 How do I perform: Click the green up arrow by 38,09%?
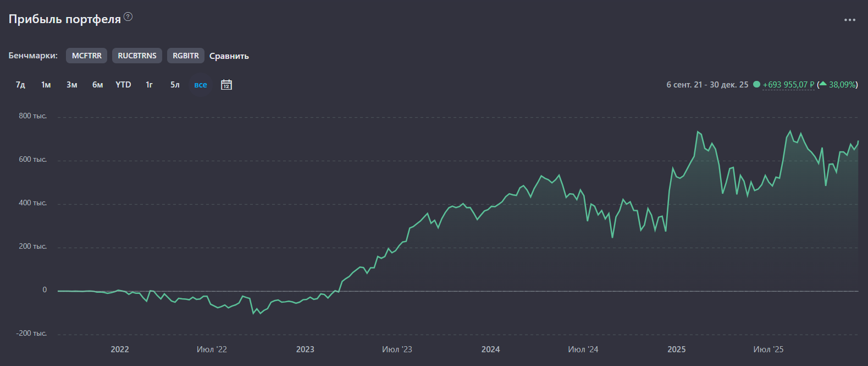tap(823, 84)
